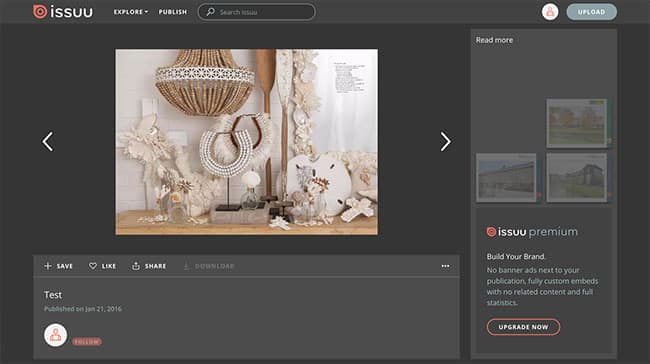Open the Explore dropdown menu
The height and width of the screenshot is (364, 650).
click(x=131, y=12)
